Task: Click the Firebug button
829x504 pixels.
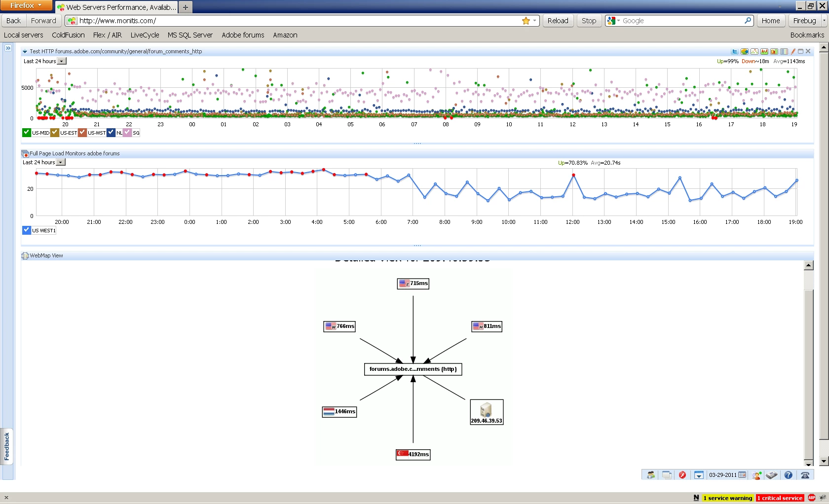Action: (804, 21)
